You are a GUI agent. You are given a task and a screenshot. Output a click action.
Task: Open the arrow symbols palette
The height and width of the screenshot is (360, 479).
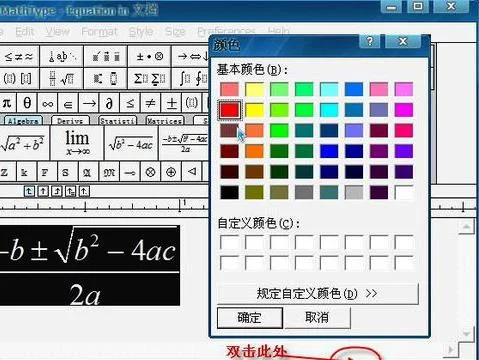[191, 57]
